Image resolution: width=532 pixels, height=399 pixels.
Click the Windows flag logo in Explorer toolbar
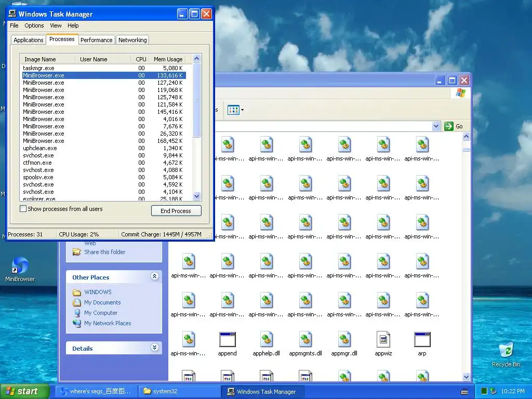pos(461,92)
